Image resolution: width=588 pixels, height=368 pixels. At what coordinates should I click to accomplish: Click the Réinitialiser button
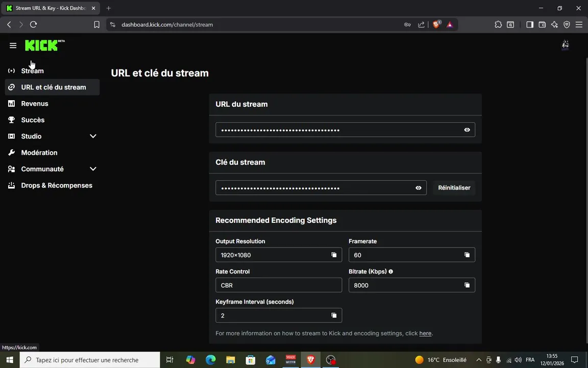coord(454,188)
